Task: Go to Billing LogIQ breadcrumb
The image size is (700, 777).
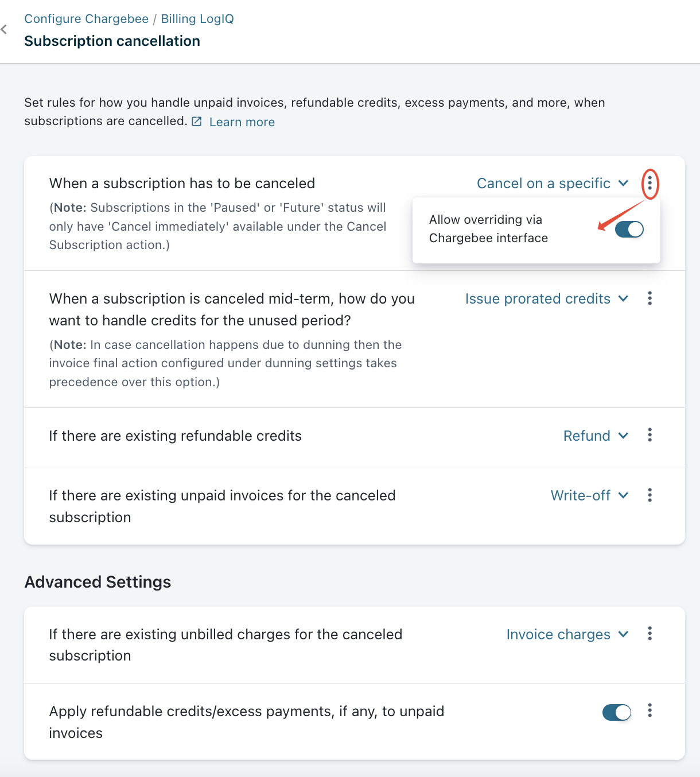Action: point(197,19)
